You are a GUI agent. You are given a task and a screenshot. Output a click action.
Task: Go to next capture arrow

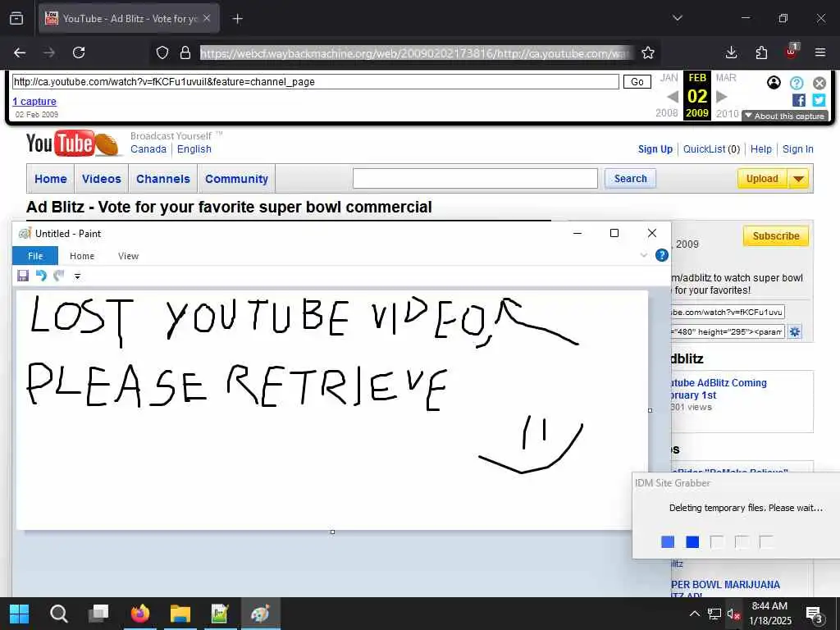coord(722,97)
